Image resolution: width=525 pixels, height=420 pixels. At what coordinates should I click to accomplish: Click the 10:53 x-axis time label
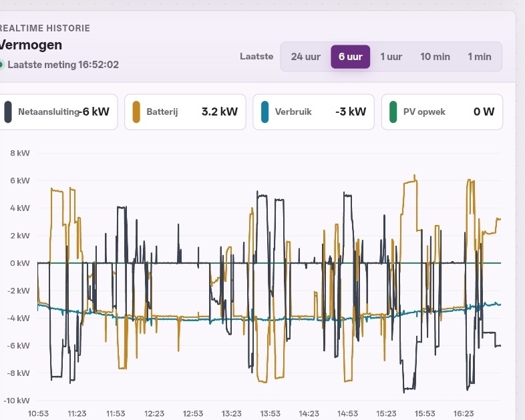coord(38,413)
